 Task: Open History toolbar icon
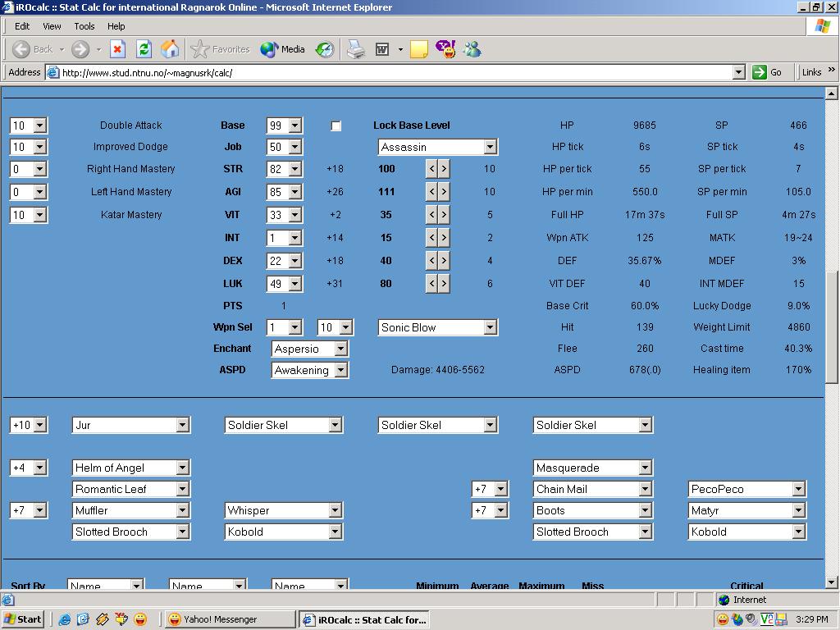coord(325,49)
